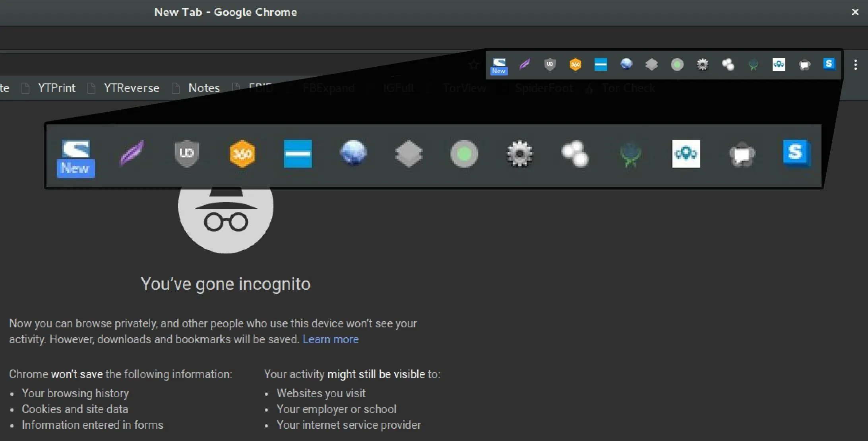Open the purple feather extension in browser toolbar
868x441 pixels.
[525, 64]
